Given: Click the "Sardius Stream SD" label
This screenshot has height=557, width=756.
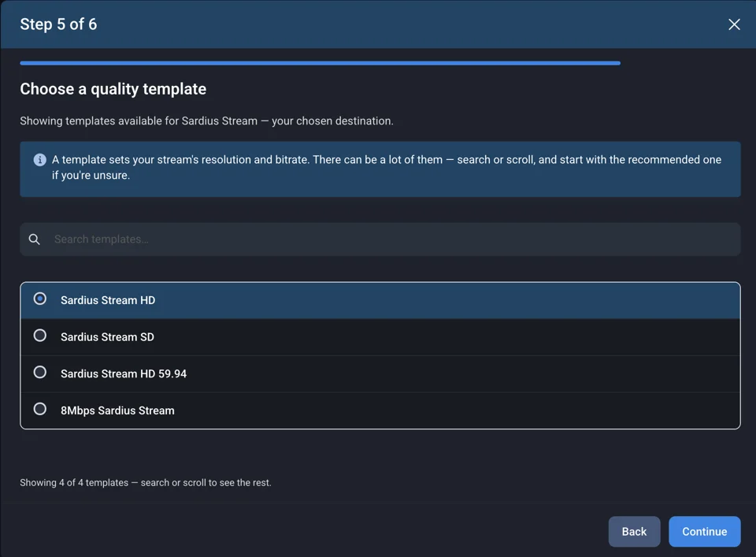Looking at the screenshot, I should point(108,336).
